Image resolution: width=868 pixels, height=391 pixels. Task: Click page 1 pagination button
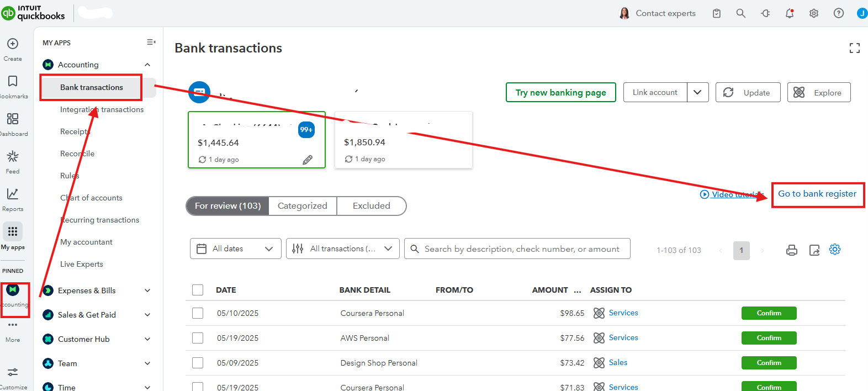coord(742,250)
